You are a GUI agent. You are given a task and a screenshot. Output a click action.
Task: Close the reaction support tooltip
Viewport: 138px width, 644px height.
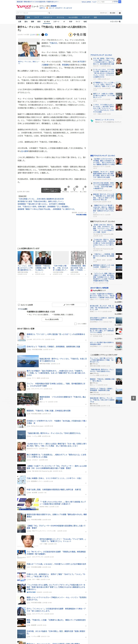(x=60, y=189)
